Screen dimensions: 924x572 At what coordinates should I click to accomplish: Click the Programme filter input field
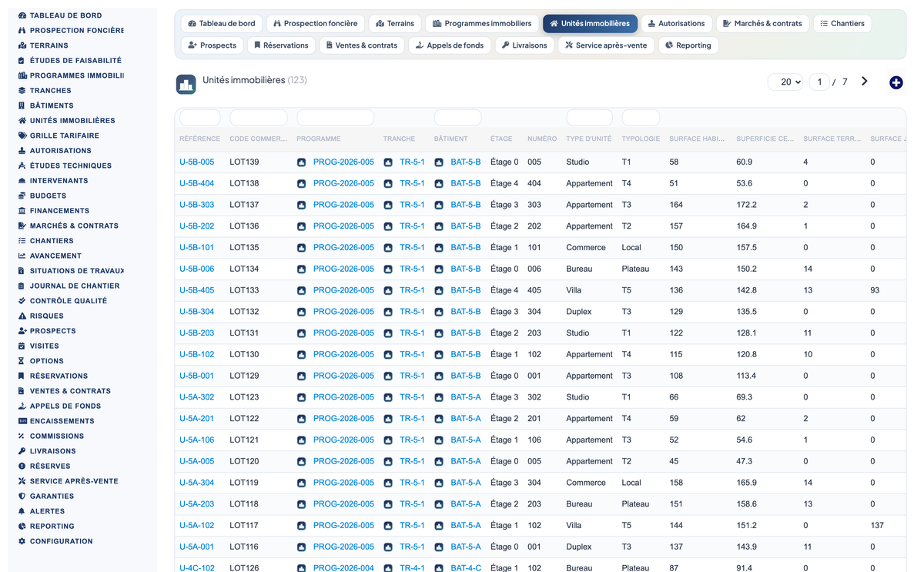pos(335,118)
